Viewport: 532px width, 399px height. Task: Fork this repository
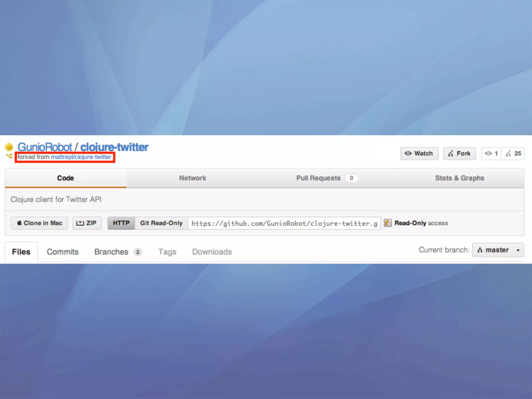coord(459,154)
